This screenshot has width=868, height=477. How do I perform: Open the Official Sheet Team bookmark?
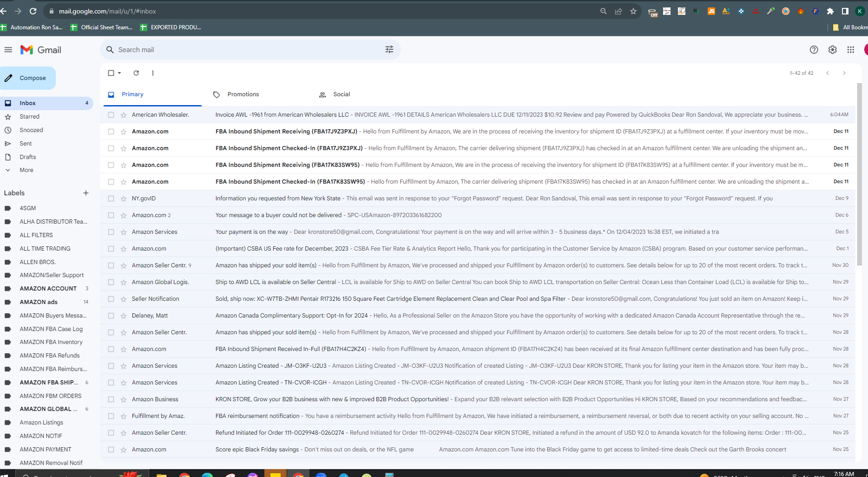102,27
